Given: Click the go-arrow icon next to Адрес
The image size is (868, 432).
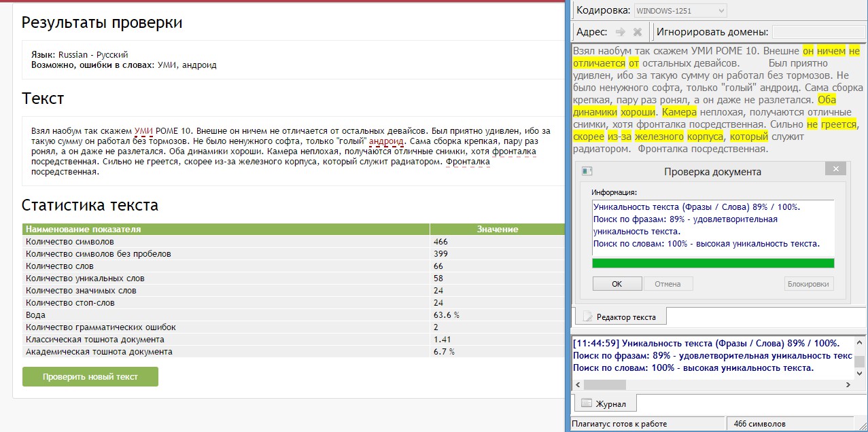Looking at the screenshot, I should pyautogui.click(x=620, y=32).
